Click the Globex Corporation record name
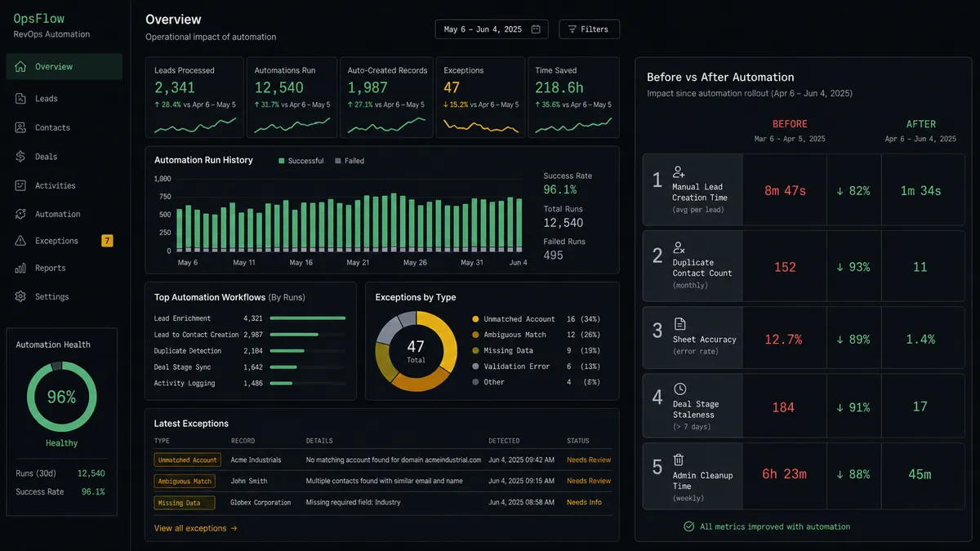 point(261,502)
